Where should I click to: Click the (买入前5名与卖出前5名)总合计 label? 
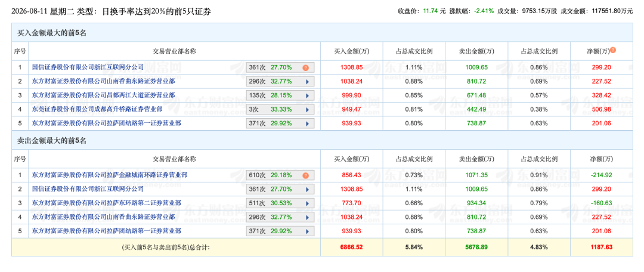pyautogui.click(x=166, y=248)
